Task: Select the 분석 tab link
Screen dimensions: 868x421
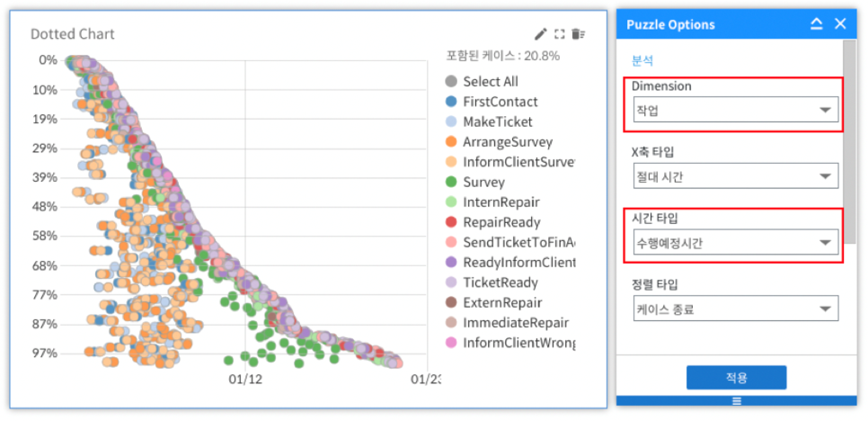Action: point(642,60)
